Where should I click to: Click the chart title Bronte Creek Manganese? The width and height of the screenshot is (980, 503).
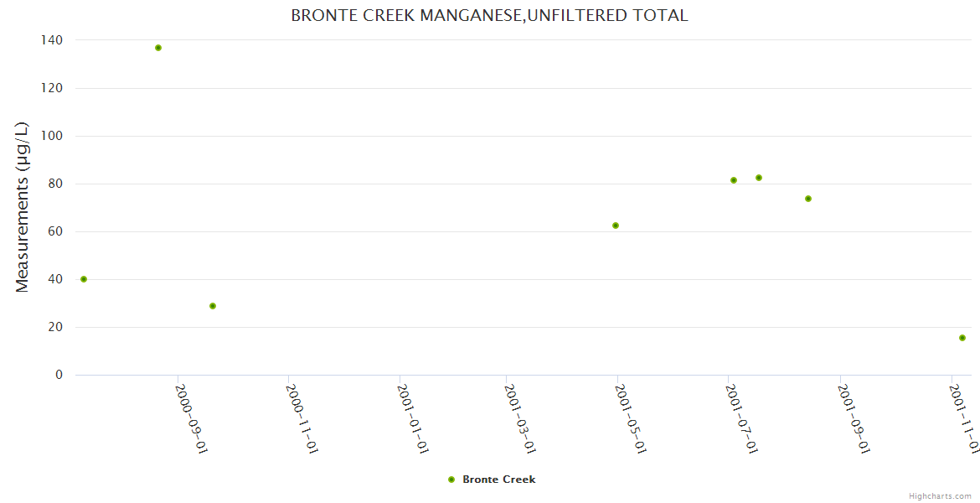pyautogui.click(x=489, y=15)
